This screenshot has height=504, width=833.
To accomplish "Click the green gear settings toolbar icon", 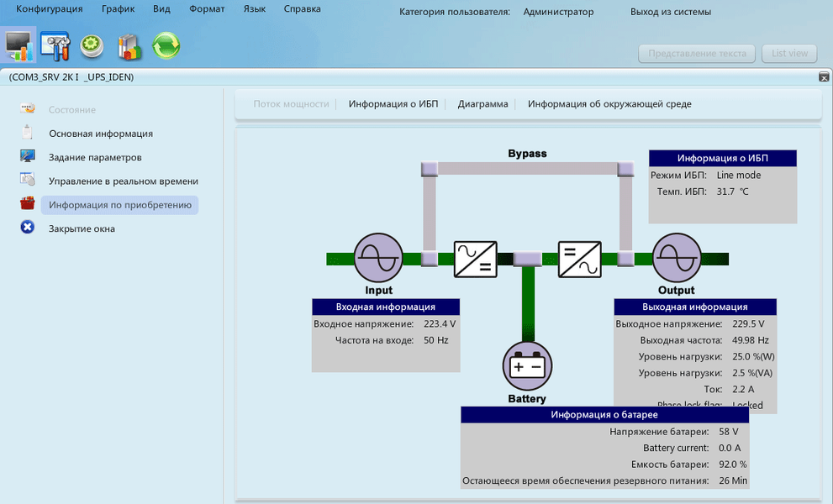I will [x=92, y=46].
